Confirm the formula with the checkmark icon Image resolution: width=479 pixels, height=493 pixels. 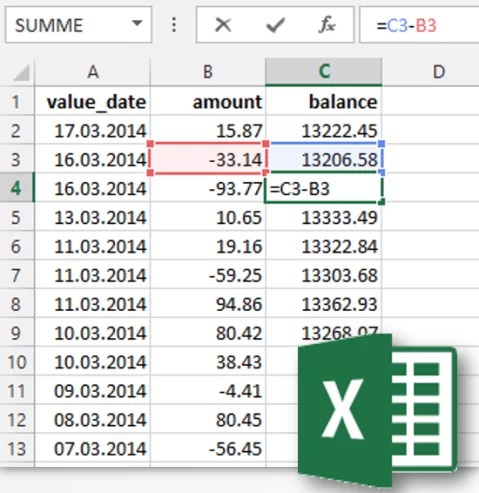coord(275,25)
